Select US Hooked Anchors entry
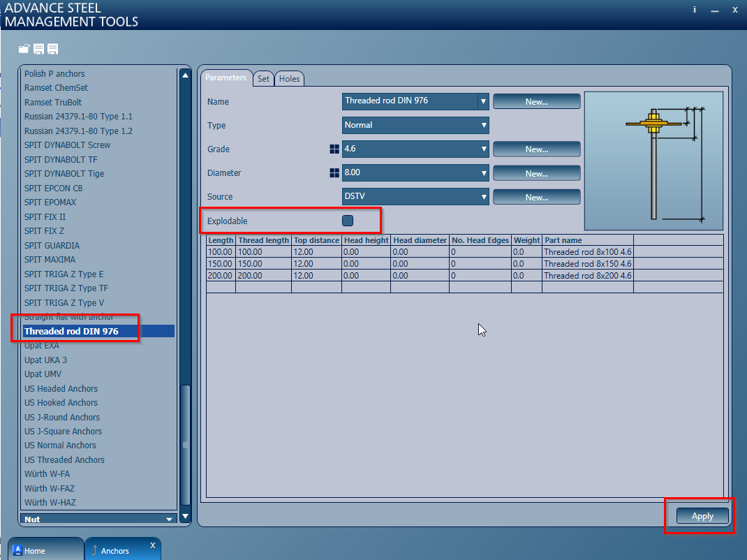 click(x=61, y=403)
